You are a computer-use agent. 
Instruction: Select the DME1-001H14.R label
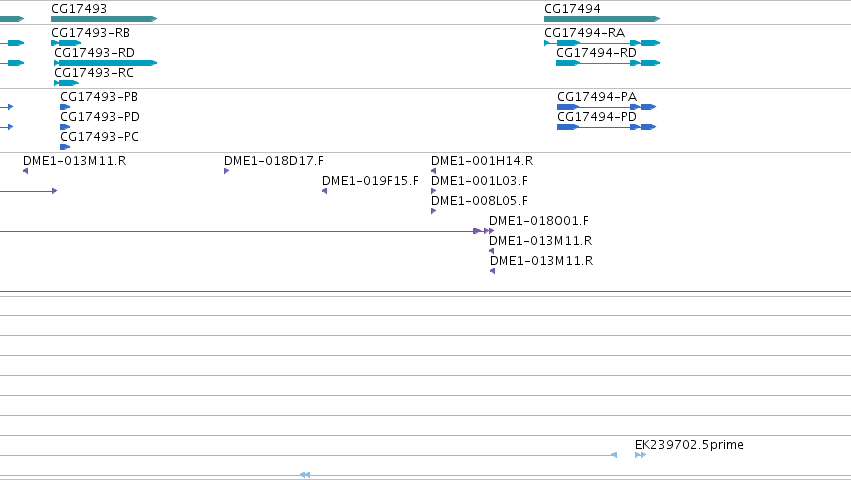point(482,161)
